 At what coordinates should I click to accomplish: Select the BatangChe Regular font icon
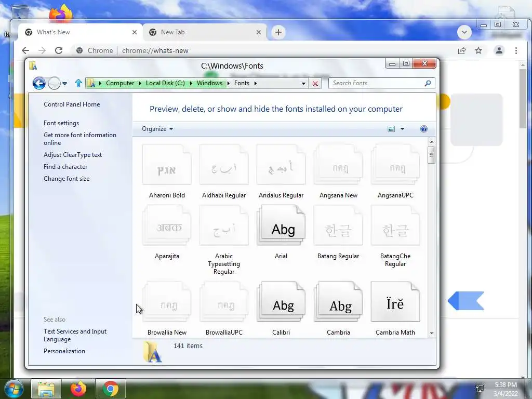click(395, 225)
